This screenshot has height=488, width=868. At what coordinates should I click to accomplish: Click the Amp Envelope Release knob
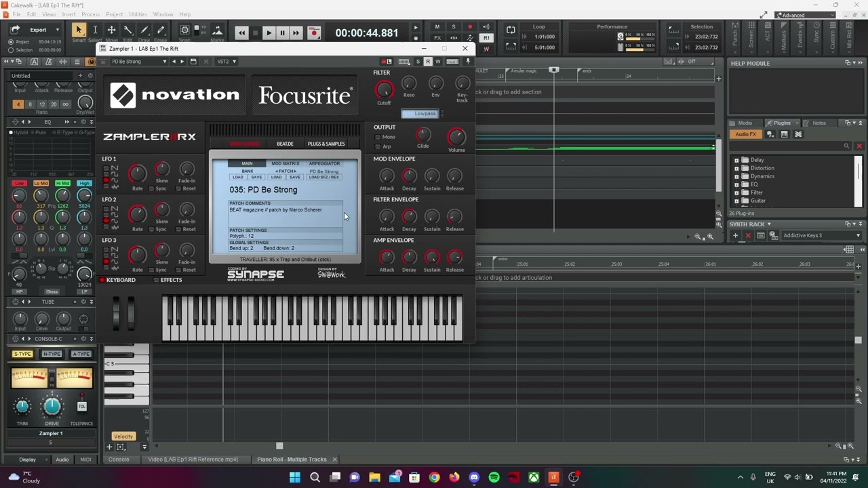click(455, 257)
